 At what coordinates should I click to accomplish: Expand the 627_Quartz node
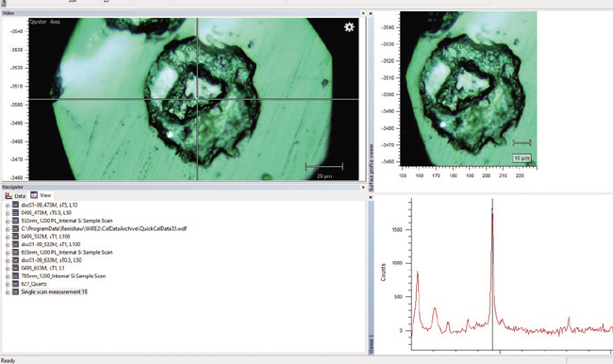coord(8,284)
